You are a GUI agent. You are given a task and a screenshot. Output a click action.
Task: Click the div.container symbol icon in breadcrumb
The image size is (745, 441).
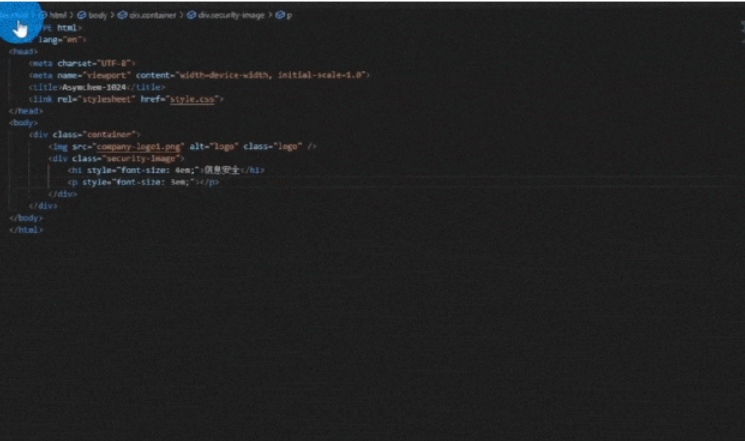click(x=122, y=16)
